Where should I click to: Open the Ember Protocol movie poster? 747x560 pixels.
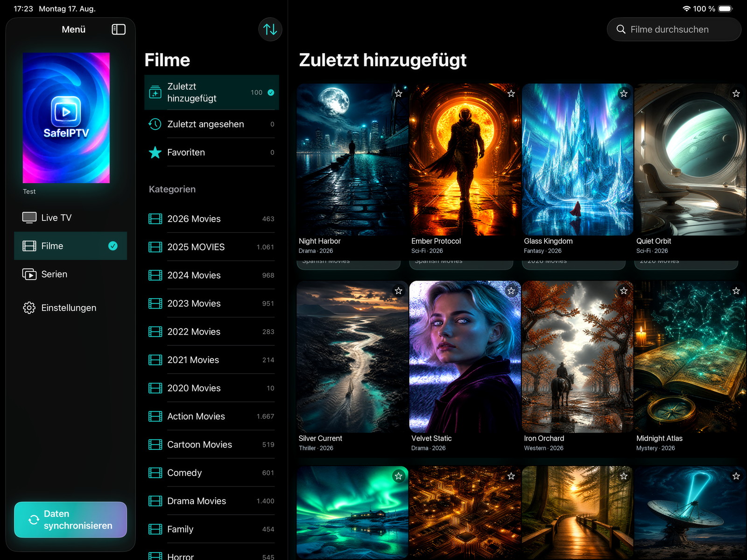pyautogui.click(x=465, y=160)
